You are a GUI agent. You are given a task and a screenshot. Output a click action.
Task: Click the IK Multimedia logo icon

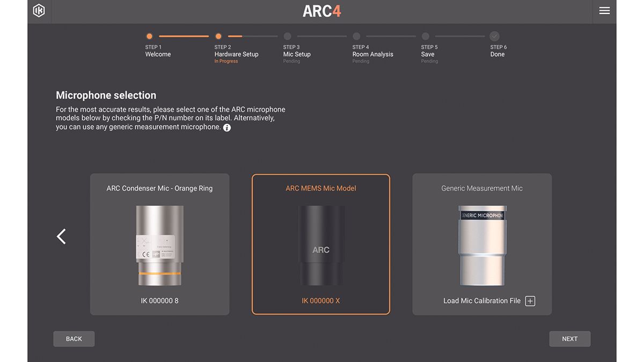(39, 11)
